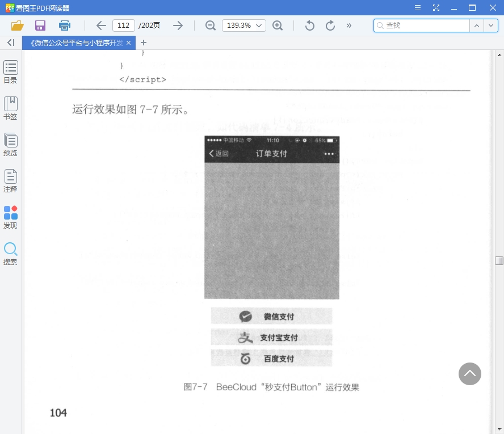Open the 139.3% zoom level dropdown
Screen dimensions: 504x434
(x=244, y=26)
